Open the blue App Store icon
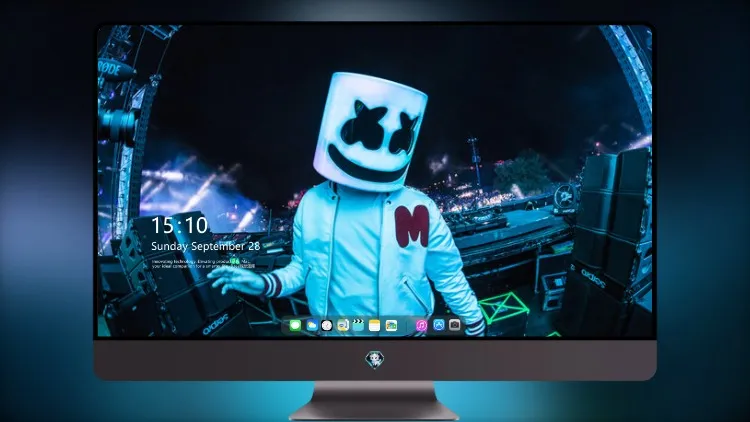750x422 pixels. (439, 325)
